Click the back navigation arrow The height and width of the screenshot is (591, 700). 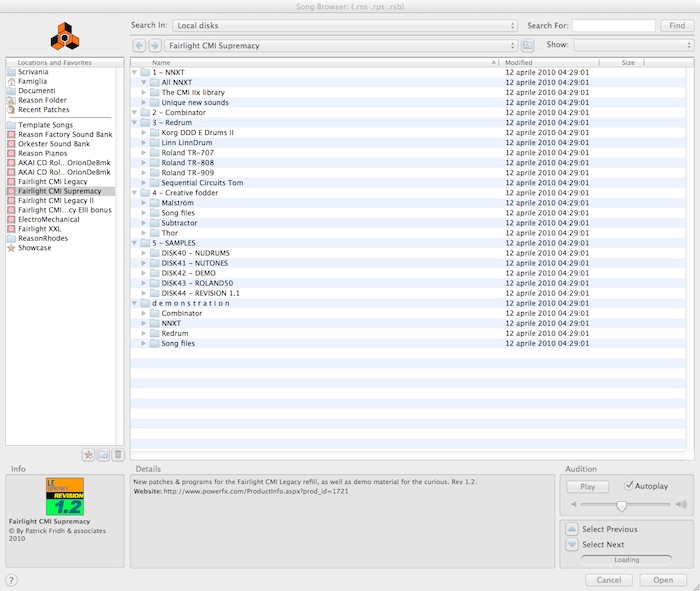point(138,46)
